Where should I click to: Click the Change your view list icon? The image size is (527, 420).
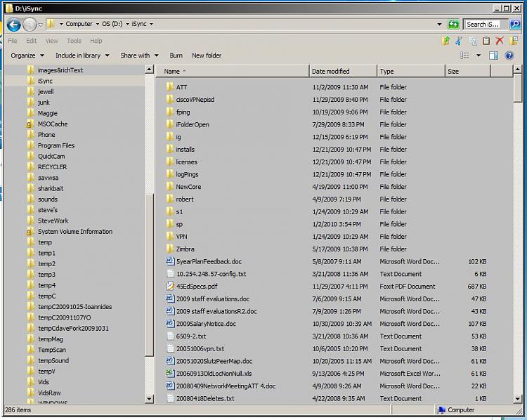click(465, 55)
